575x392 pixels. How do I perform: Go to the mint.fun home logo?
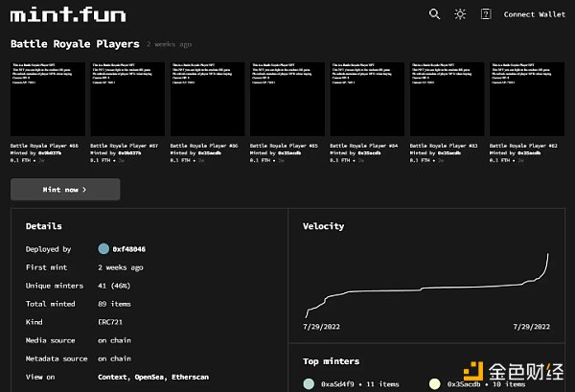click(56, 16)
